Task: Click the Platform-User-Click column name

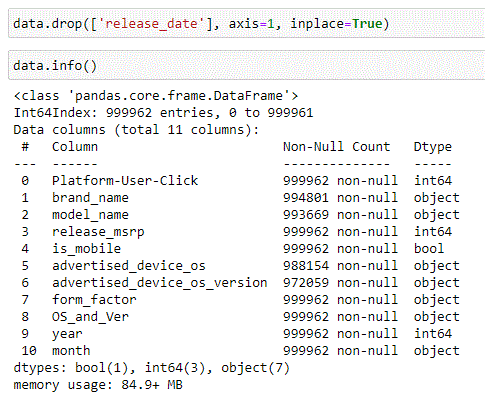Action: tap(125, 181)
